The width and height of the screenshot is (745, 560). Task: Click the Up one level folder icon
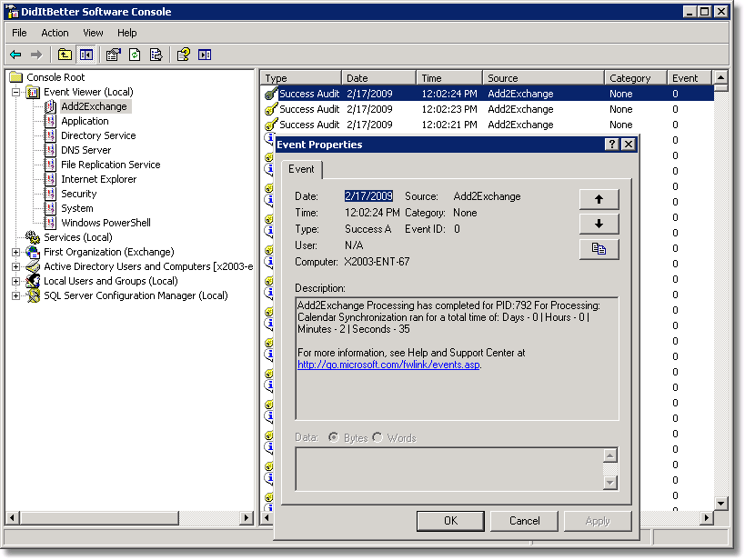(x=65, y=55)
